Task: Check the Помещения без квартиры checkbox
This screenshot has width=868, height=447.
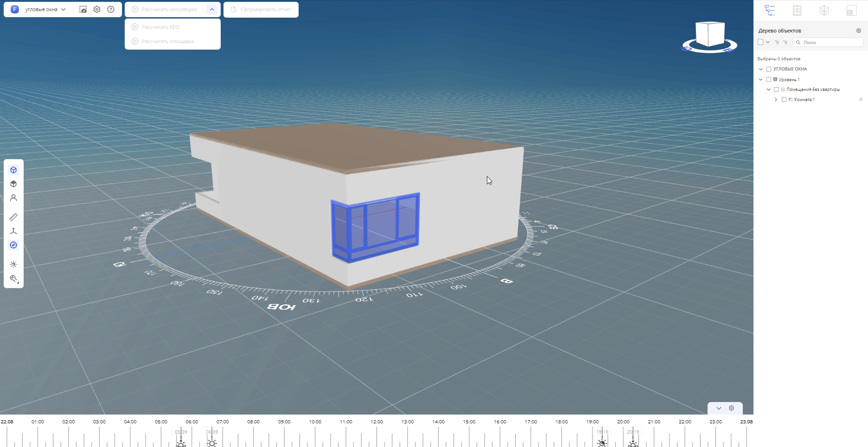Action: click(x=776, y=89)
